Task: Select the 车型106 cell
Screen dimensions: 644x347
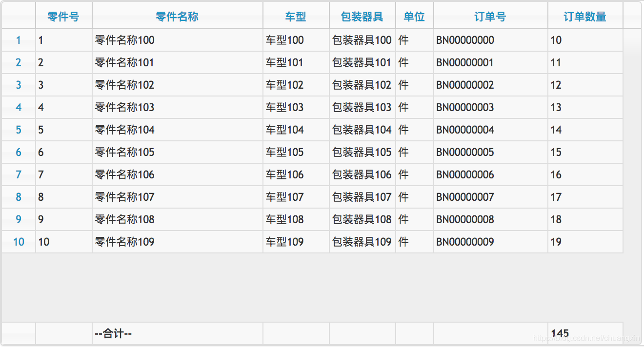Action: point(296,174)
